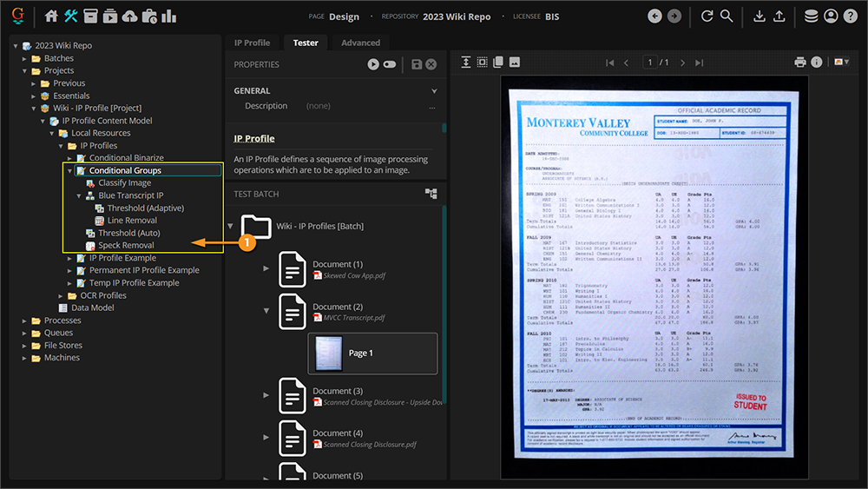
Task: Click the Design tools icon
Action: 71,16
